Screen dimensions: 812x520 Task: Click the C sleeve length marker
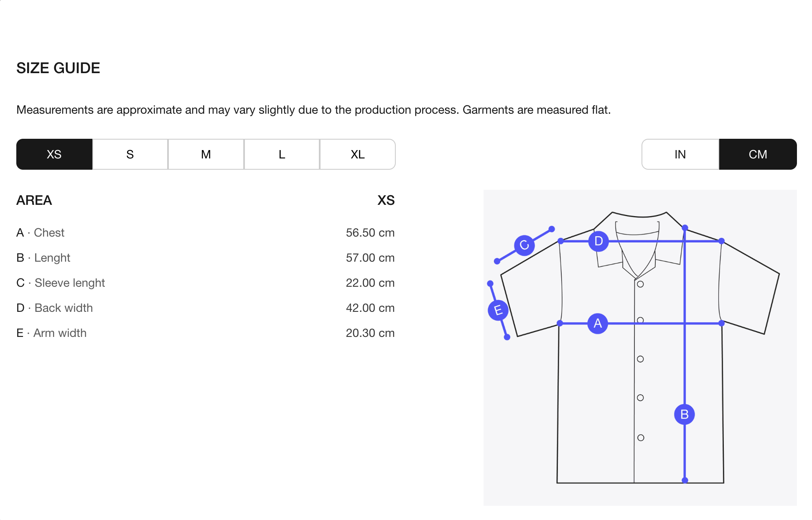click(x=524, y=245)
